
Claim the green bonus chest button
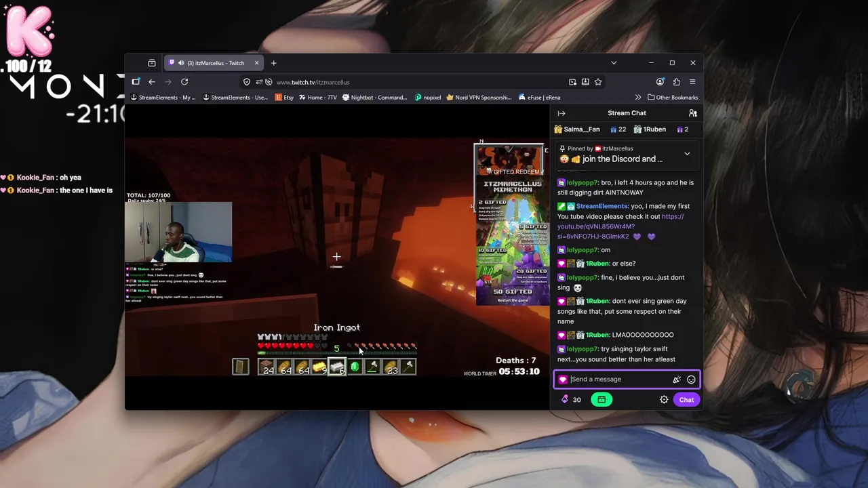tap(601, 400)
